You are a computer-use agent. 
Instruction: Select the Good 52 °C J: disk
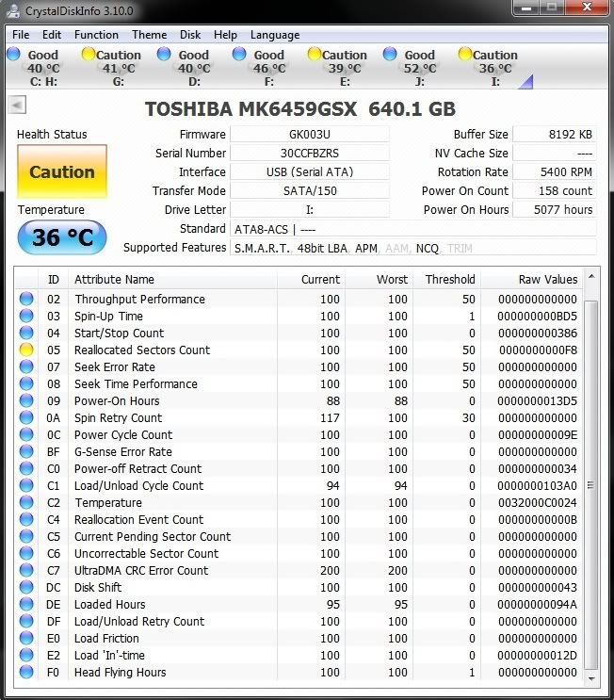pyautogui.click(x=411, y=68)
